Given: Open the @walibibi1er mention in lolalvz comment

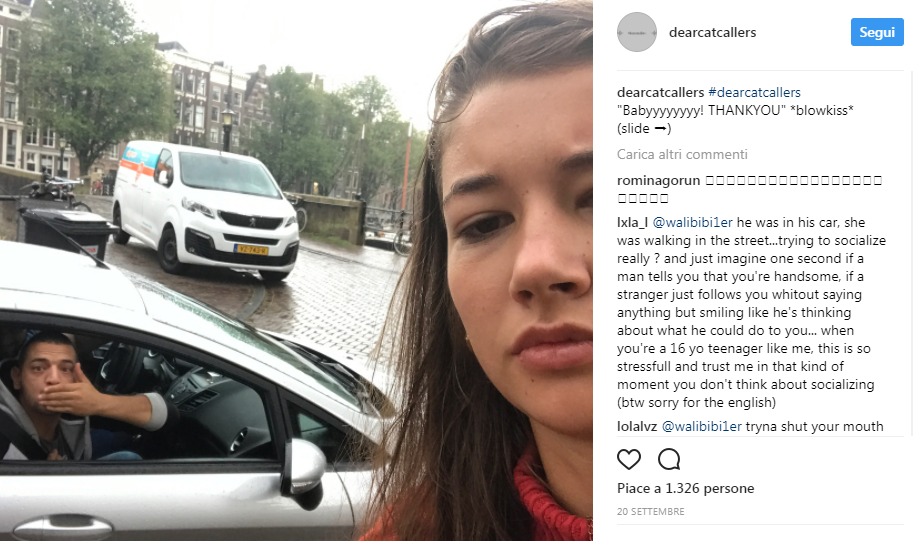Looking at the screenshot, I should pyautogui.click(x=702, y=426).
